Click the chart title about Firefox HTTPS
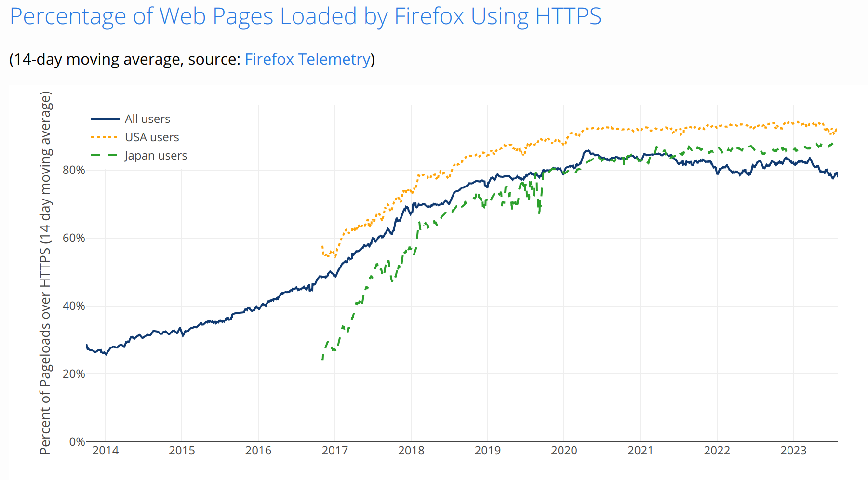The width and height of the screenshot is (868, 480). coord(305,16)
